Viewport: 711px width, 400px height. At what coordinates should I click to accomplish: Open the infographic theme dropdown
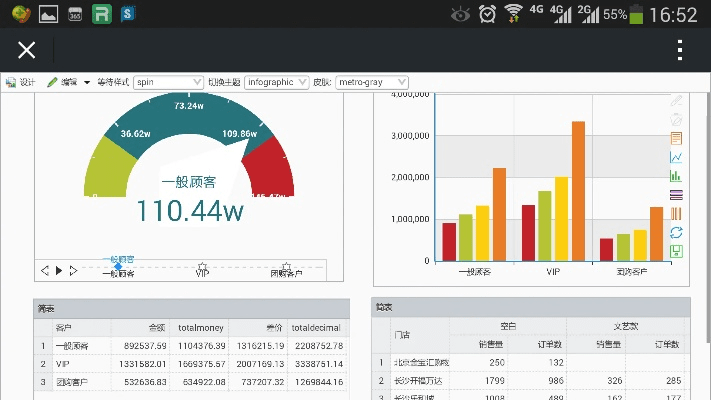tap(282, 82)
